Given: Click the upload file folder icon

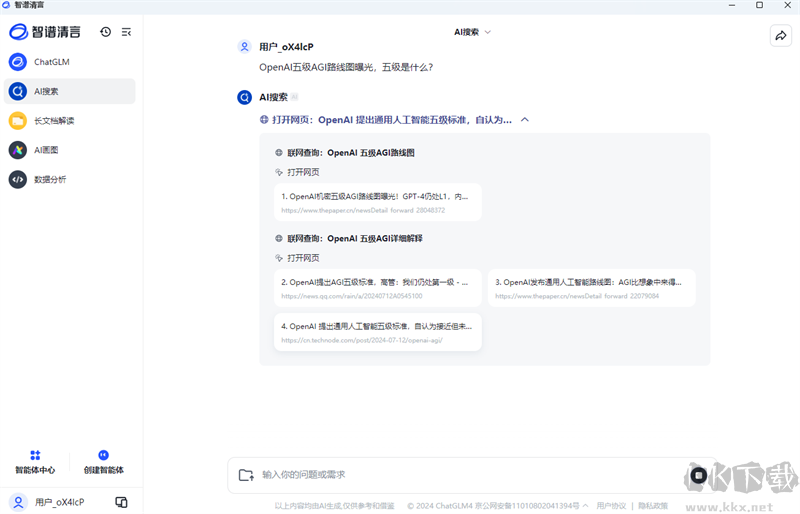Looking at the screenshot, I should coord(246,475).
